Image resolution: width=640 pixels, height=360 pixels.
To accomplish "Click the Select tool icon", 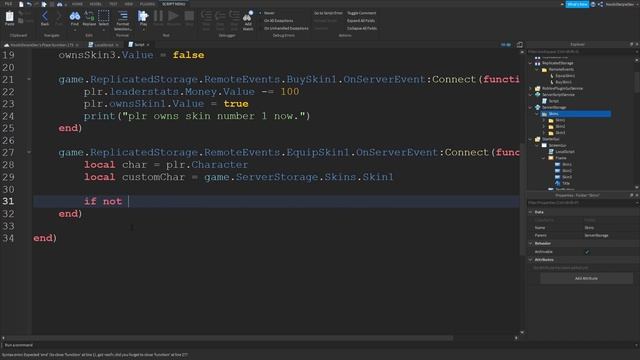I will [x=104, y=16].
